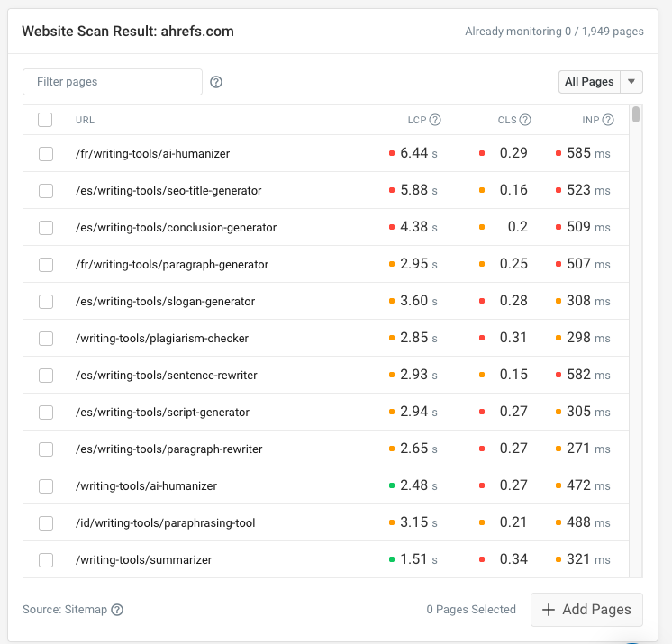The height and width of the screenshot is (644, 672).
Task: Click the /id/writing-tools/paraphrasing-tool URL
Action: (165, 522)
